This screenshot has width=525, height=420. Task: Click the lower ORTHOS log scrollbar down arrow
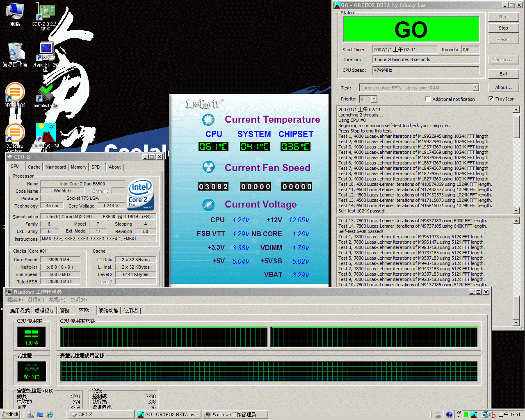click(x=516, y=323)
